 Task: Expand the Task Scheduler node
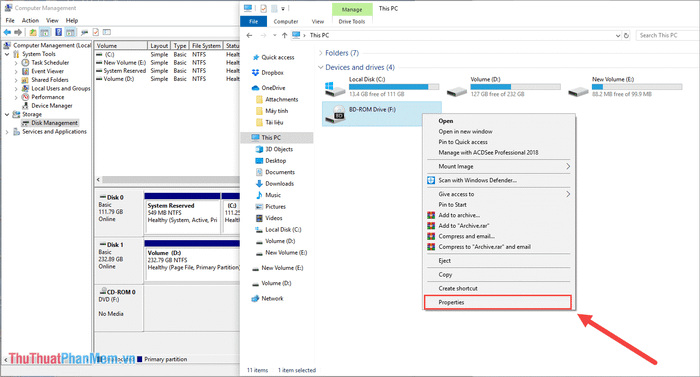point(16,63)
